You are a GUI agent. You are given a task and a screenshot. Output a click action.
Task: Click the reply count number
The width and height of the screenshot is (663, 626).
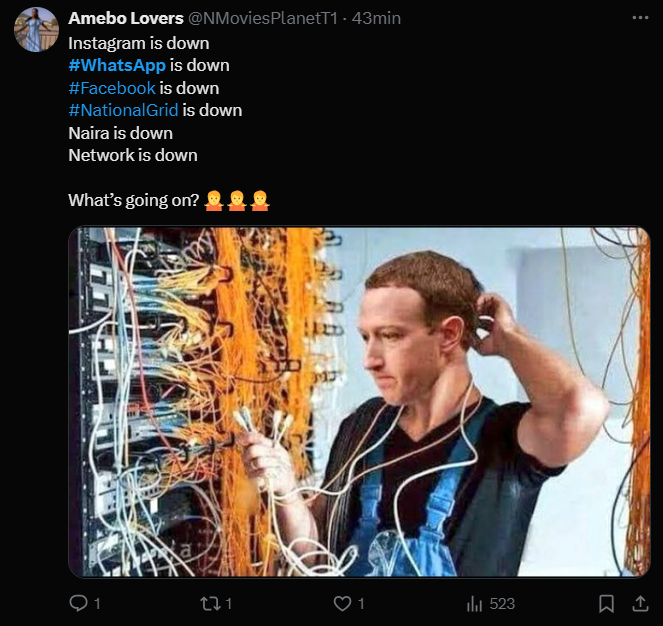click(x=97, y=603)
